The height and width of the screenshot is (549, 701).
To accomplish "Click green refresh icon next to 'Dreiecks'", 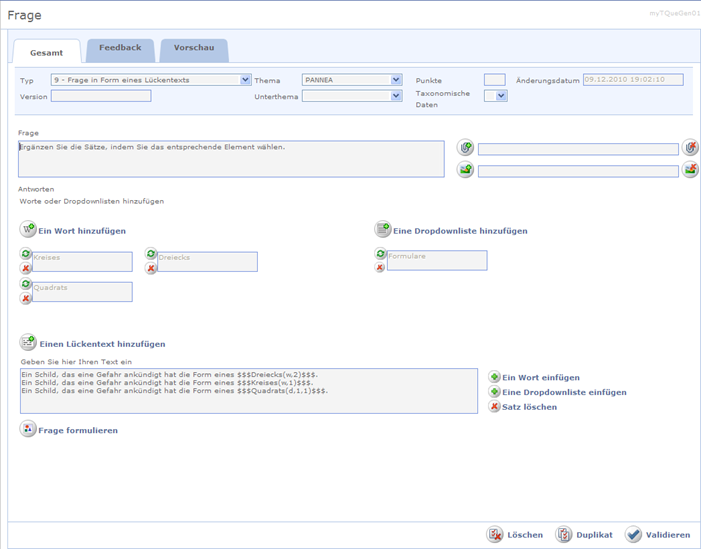I will tap(151, 255).
